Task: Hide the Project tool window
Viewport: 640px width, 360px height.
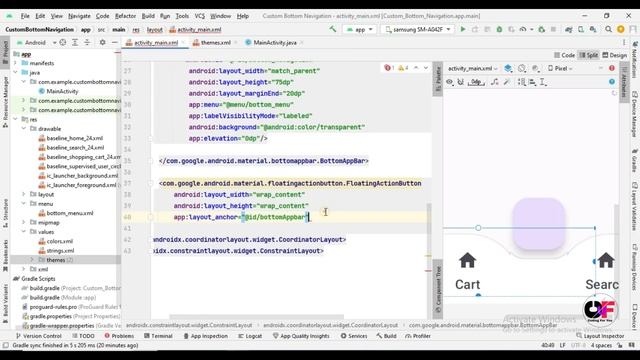Action: pos(115,42)
